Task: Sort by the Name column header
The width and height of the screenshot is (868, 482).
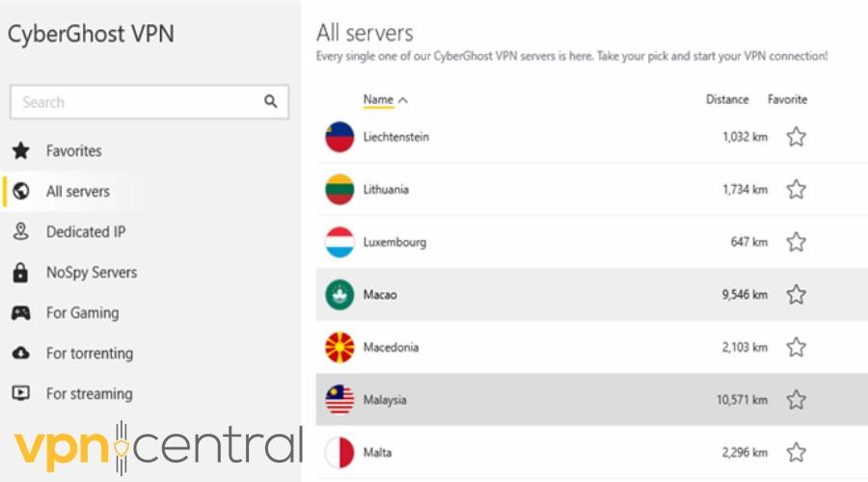Action: pos(378,99)
